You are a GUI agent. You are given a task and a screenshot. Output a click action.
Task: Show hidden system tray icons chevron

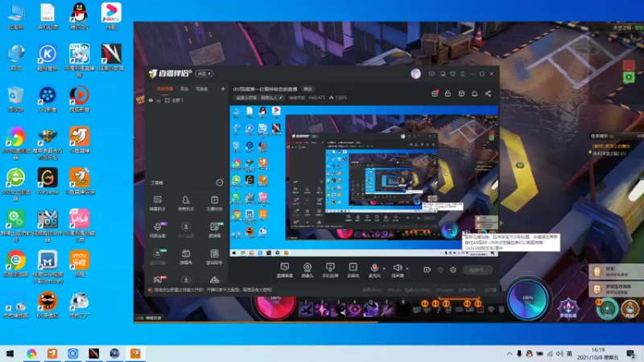pos(510,353)
